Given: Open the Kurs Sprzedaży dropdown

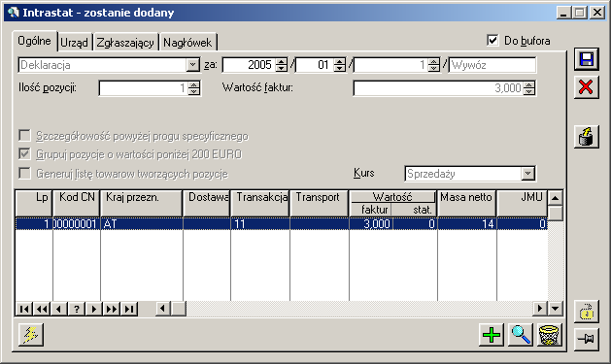Looking at the screenshot, I should (528, 173).
